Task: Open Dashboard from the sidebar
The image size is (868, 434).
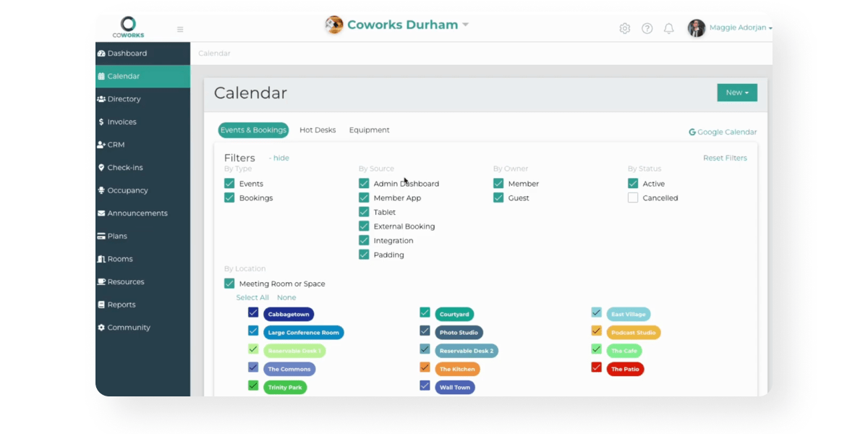Action: coord(127,54)
